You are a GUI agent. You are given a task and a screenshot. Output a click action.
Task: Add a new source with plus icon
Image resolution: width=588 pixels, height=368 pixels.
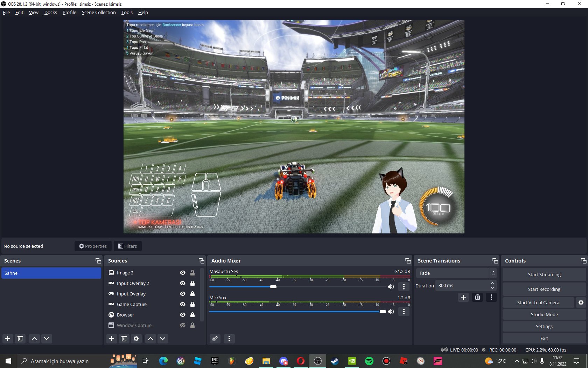pyautogui.click(x=112, y=339)
